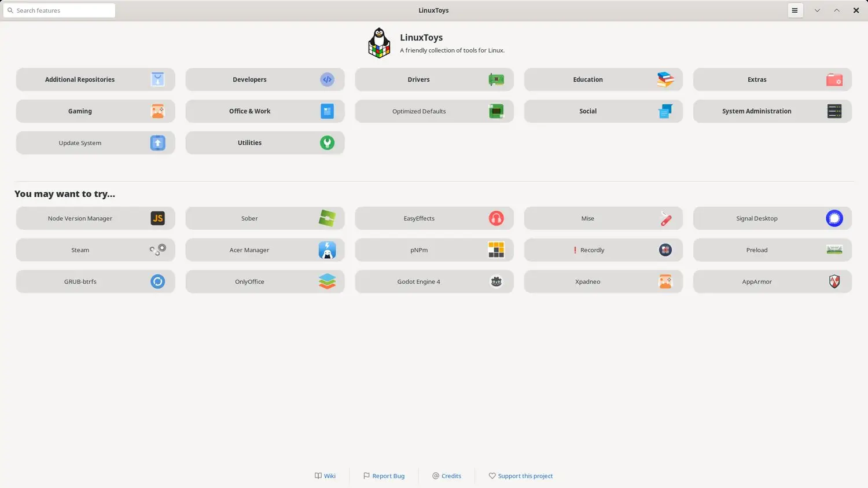The width and height of the screenshot is (868, 488).
Task: Open System Administration via its server icon
Action: click(x=834, y=111)
